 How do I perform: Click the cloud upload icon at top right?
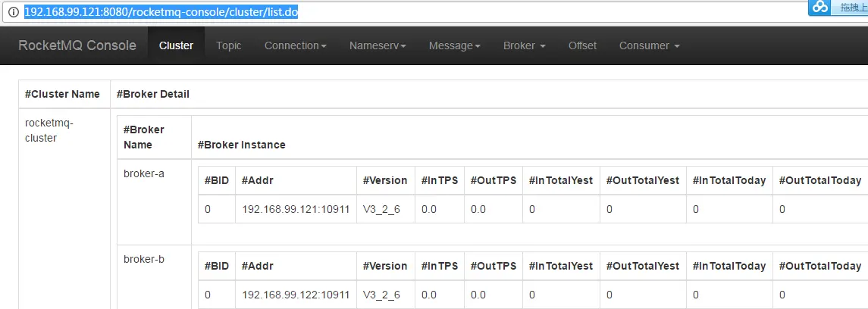click(821, 7)
